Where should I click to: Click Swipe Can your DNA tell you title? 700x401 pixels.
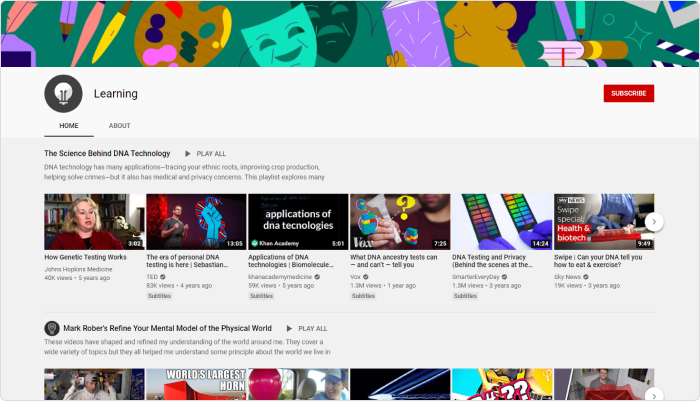(x=598, y=261)
